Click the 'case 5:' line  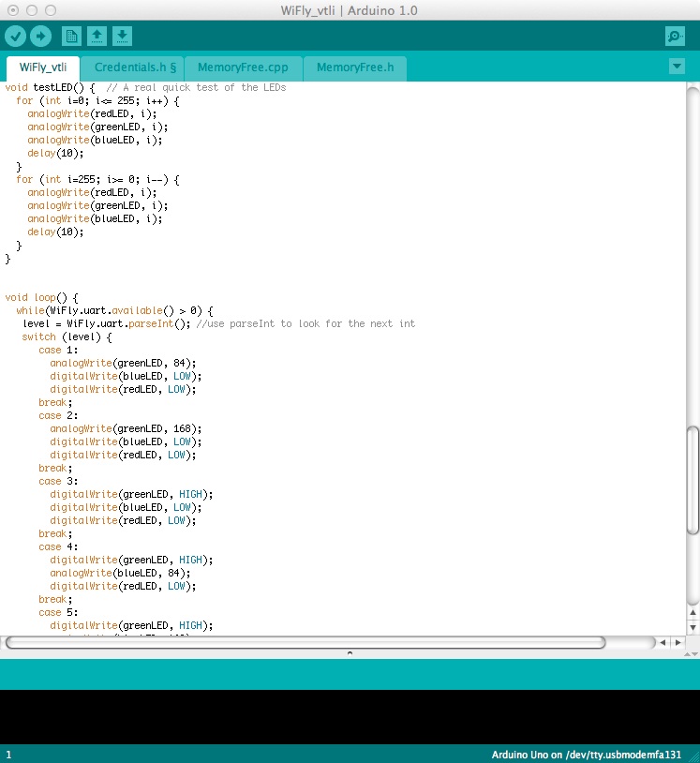tap(58, 613)
